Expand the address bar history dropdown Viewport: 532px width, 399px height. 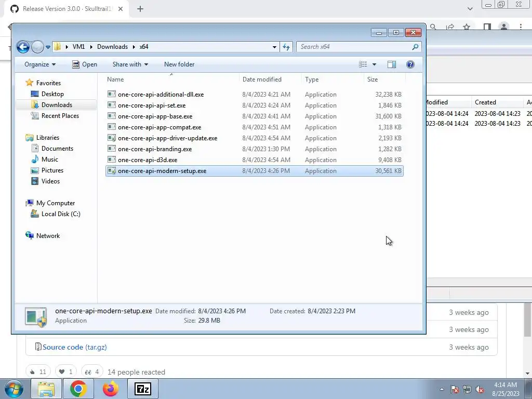tap(274, 47)
